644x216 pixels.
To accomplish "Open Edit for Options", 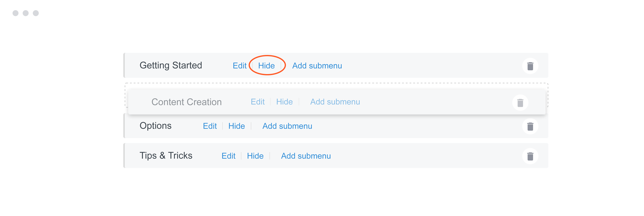I will click(x=210, y=126).
